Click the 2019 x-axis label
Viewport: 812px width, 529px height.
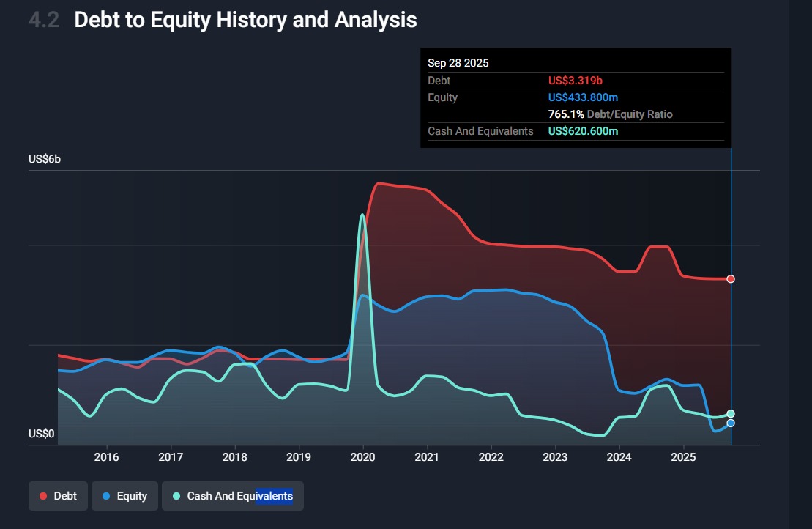coord(299,457)
